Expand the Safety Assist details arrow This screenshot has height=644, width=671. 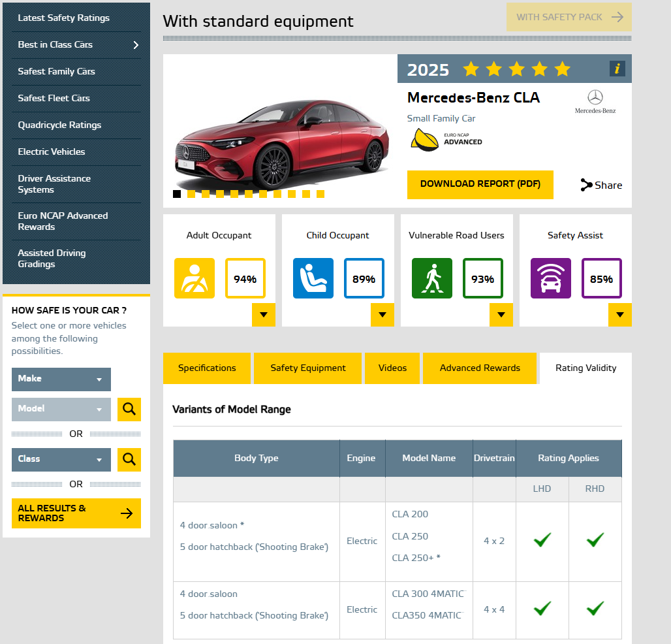click(x=619, y=315)
